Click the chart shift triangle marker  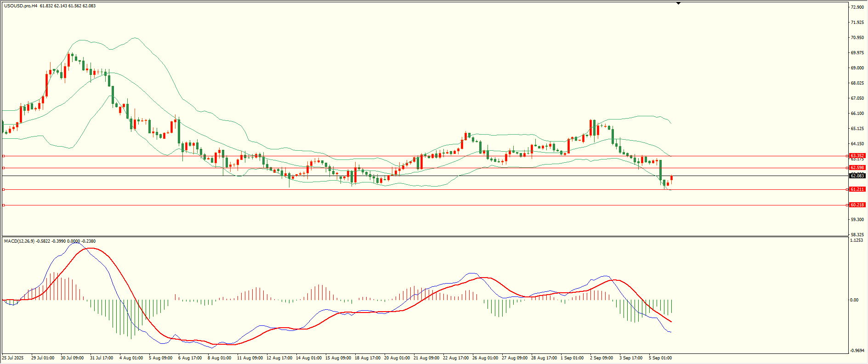click(x=678, y=3)
